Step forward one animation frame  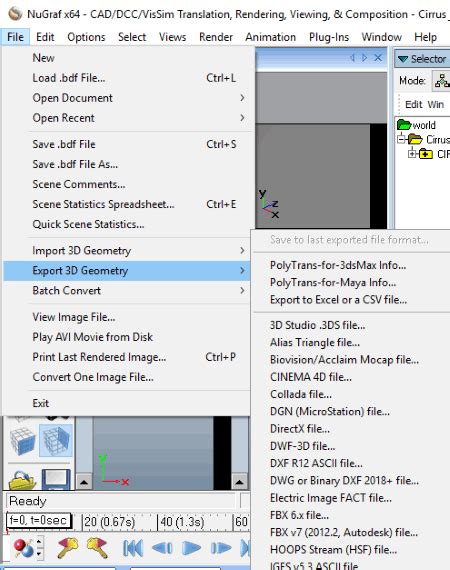click(221, 548)
